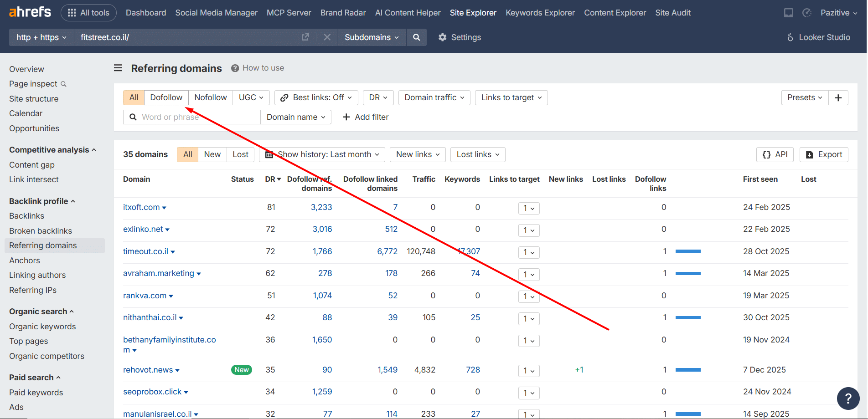
Task: Clear the URL with the X icon
Action: [x=327, y=37]
